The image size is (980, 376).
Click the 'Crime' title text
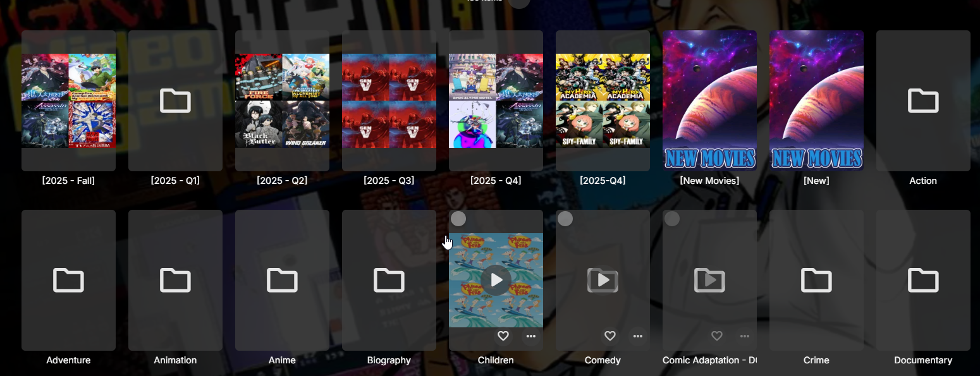(x=816, y=360)
